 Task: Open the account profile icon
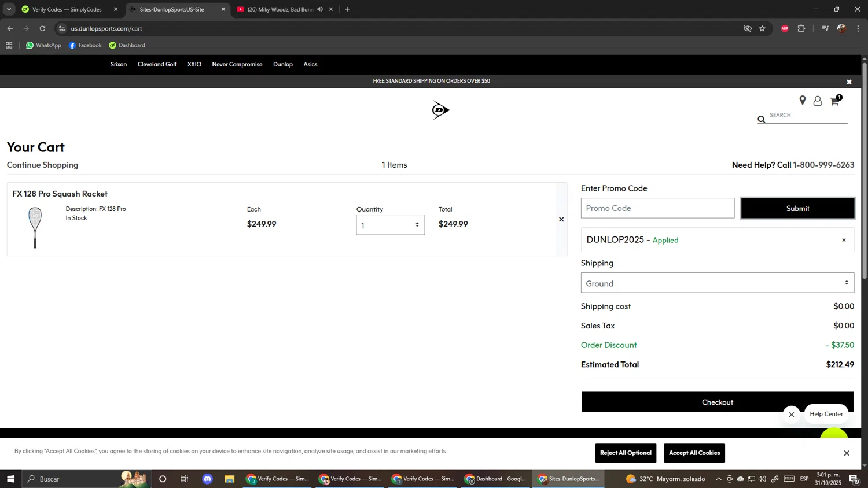[x=818, y=101]
